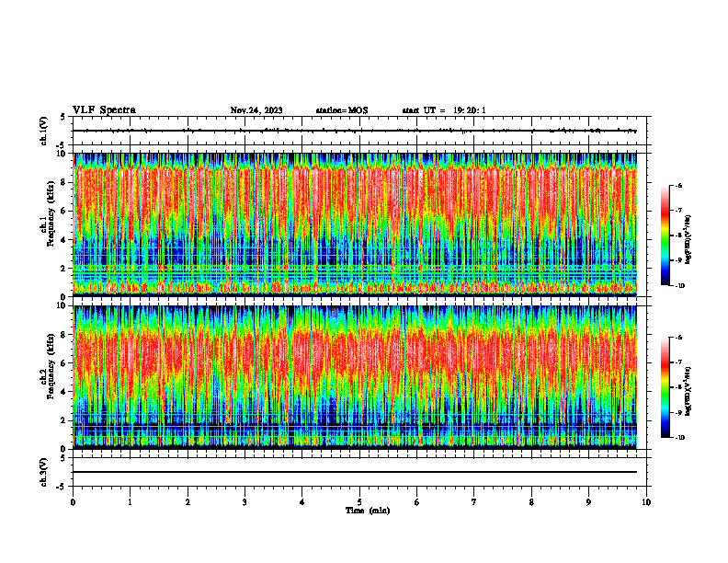
Task: Click the "-8" value on ch.1 colorbar
Action: [x=678, y=236]
